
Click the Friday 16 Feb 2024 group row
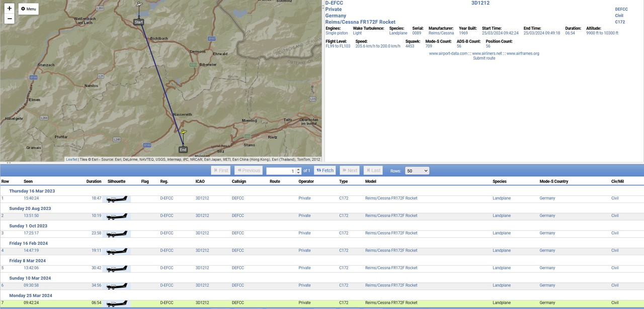pos(322,243)
